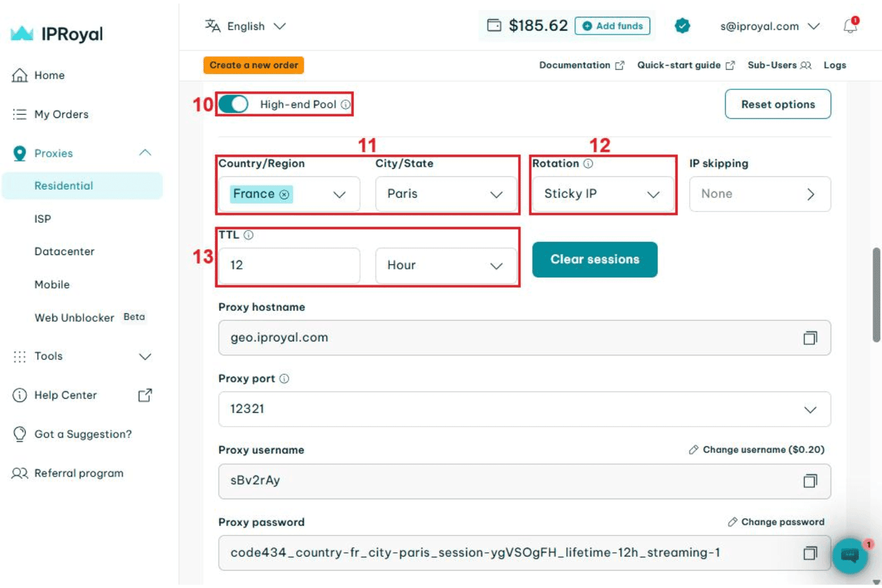Click the IPRoyal crown logo
The height and width of the screenshot is (588, 882).
22,33
